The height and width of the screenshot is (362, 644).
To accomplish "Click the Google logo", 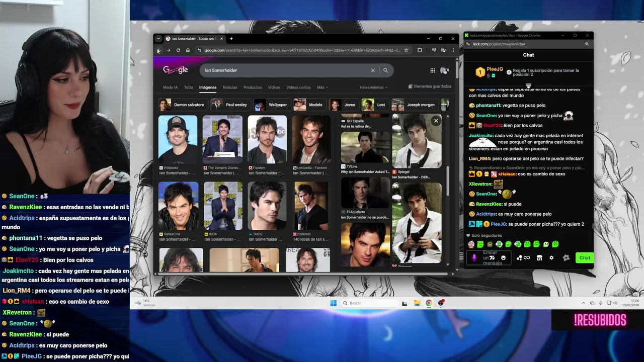I will (x=176, y=70).
